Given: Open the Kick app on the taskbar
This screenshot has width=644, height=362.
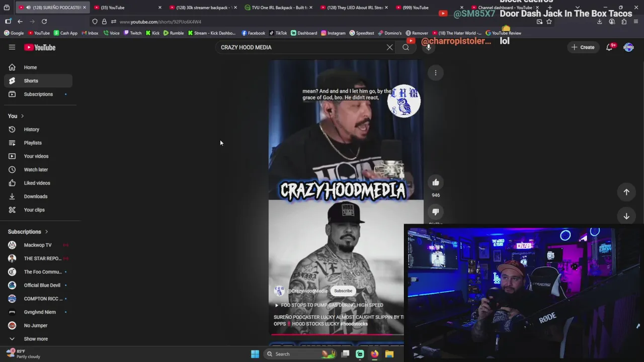Looking at the screenshot, I should click(x=360, y=354).
